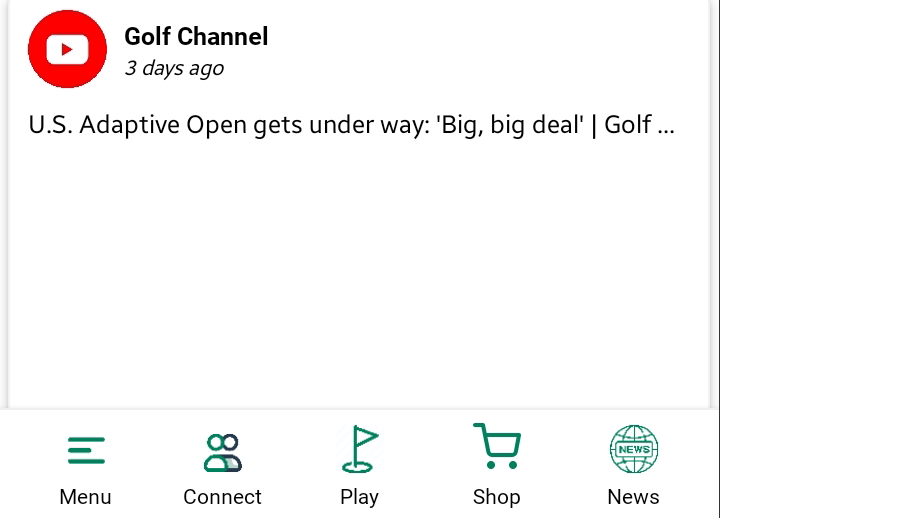This screenshot has height=518, width=908.
Task: Click the '3 days ago' timestamp
Action: [x=174, y=68]
